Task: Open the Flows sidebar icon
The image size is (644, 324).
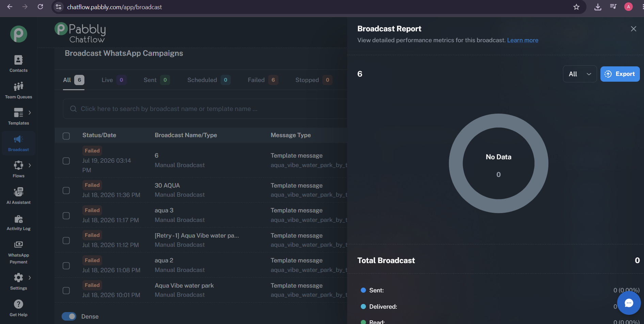Action: 18,165
